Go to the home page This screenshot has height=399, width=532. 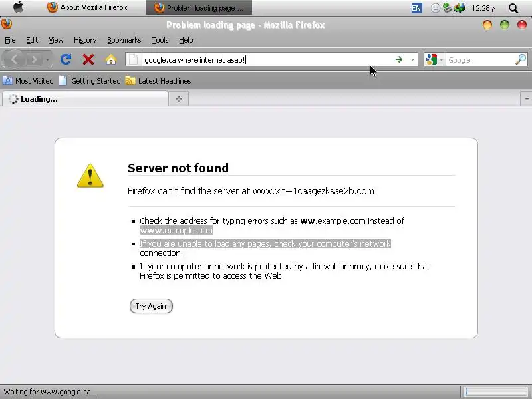(111, 59)
